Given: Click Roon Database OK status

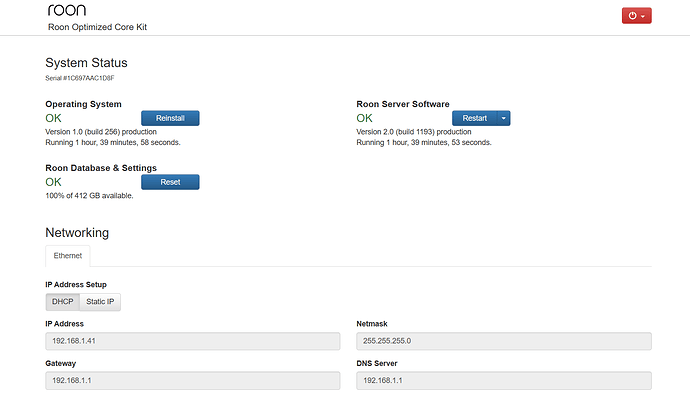Looking at the screenshot, I should [x=53, y=182].
